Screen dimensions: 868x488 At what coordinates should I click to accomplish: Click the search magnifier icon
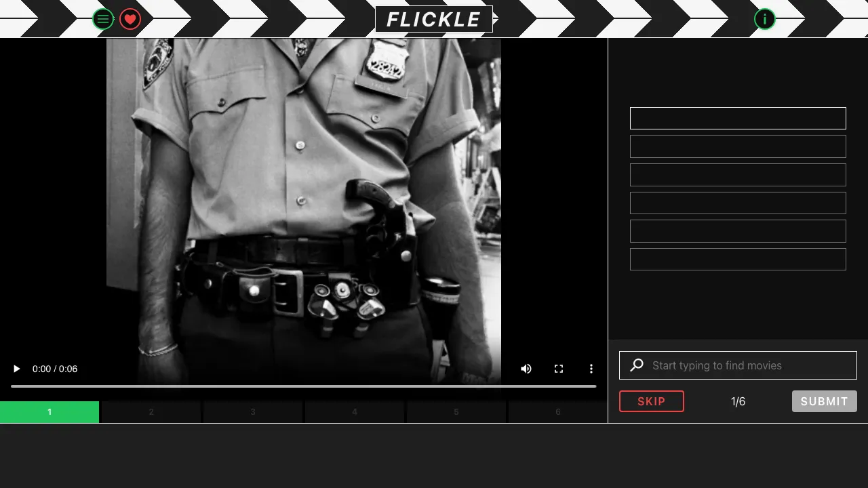(x=637, y=365)
